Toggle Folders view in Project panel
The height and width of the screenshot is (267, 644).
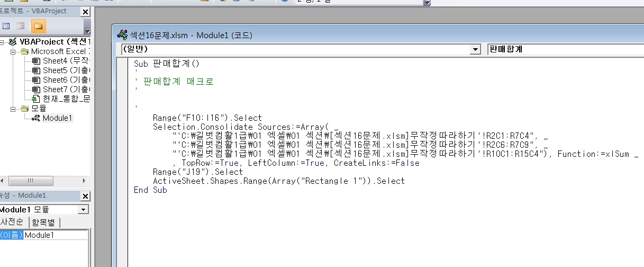pos(38,26)
